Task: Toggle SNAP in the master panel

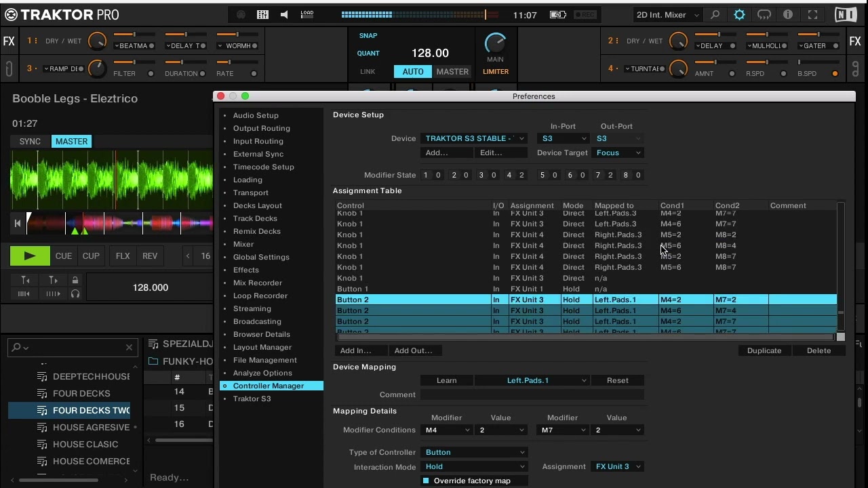Action: 368,36
